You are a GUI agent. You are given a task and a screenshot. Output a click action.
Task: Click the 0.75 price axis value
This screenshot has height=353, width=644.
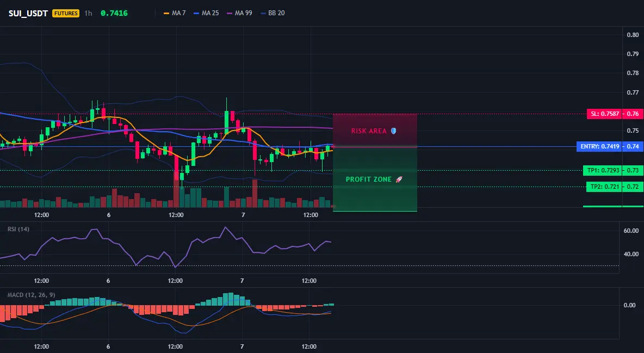[x=633, y=131]
